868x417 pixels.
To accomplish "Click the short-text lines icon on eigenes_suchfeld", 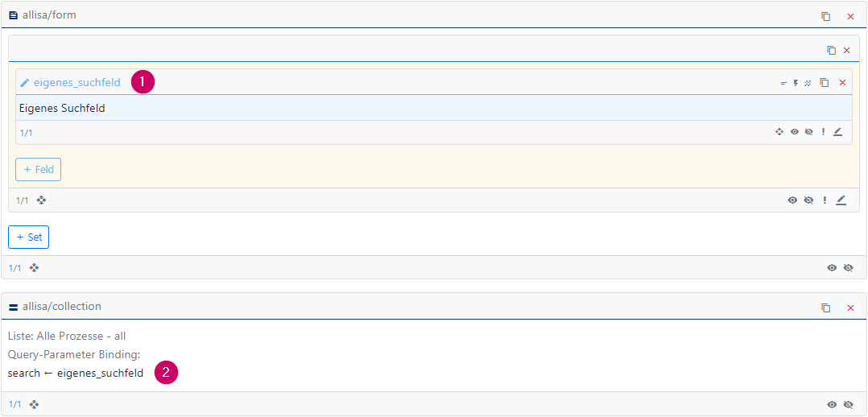I will [783, 83].
